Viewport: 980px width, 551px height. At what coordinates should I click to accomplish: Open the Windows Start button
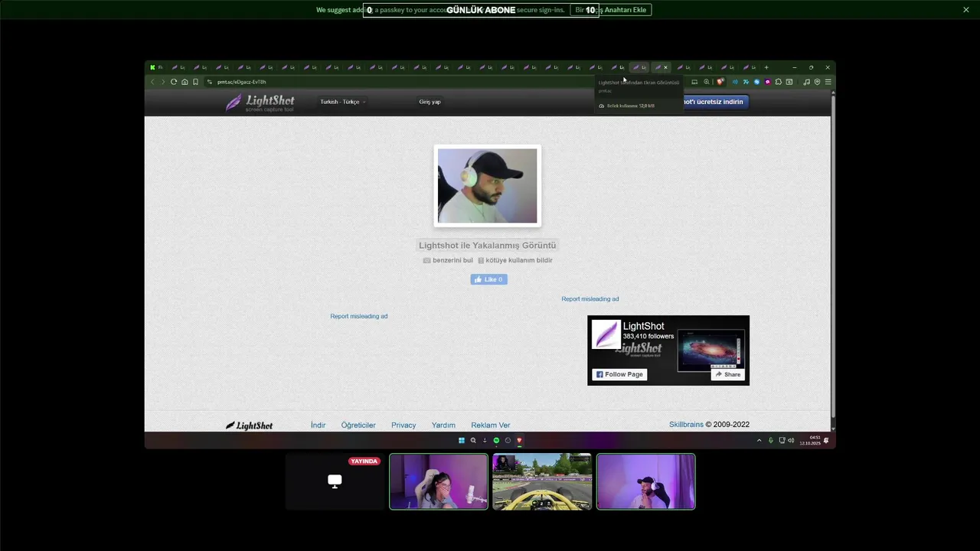click(462, 441)
